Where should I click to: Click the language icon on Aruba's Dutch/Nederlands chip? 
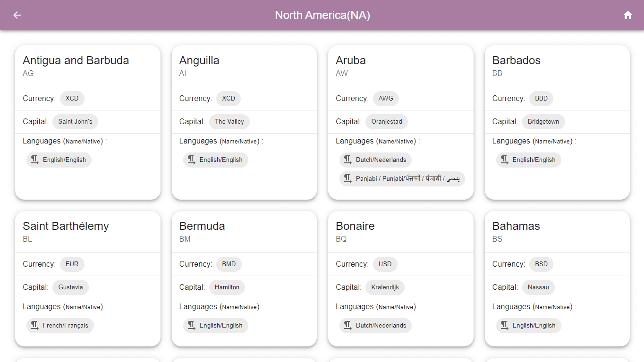347,160
